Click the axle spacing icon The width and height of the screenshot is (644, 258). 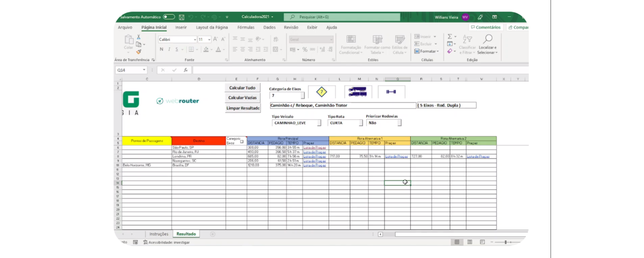pos(391,92)
